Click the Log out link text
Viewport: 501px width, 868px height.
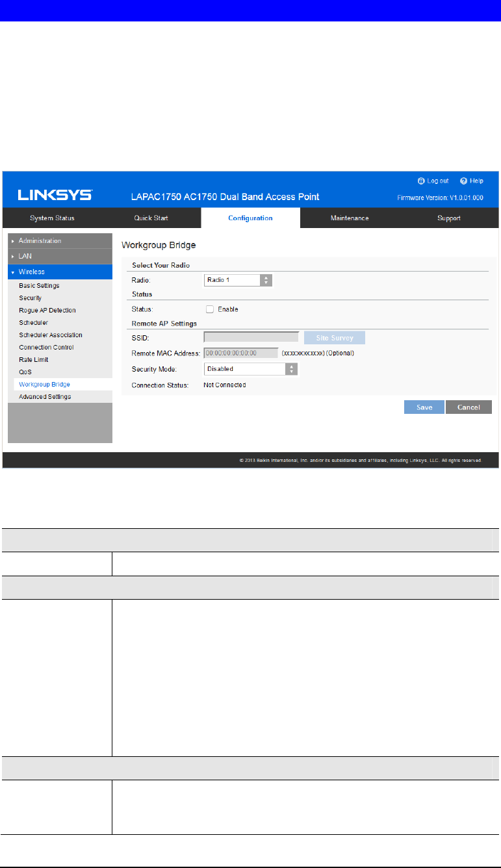(x=437, y=181)
